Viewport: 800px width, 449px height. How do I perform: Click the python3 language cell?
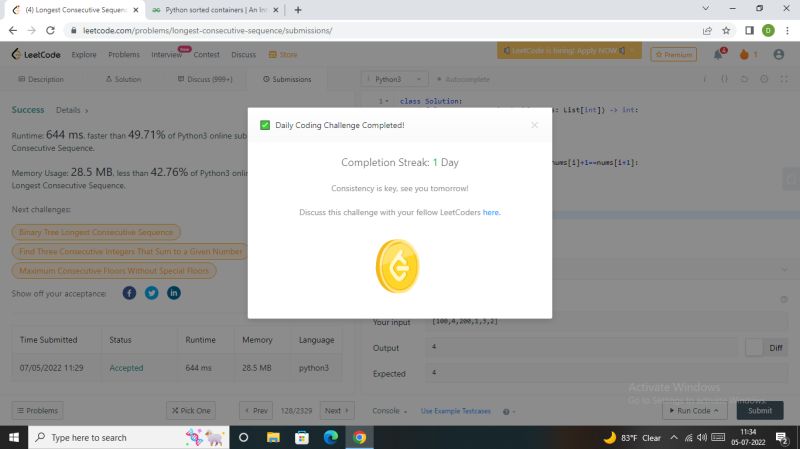[x=314, y=368]
